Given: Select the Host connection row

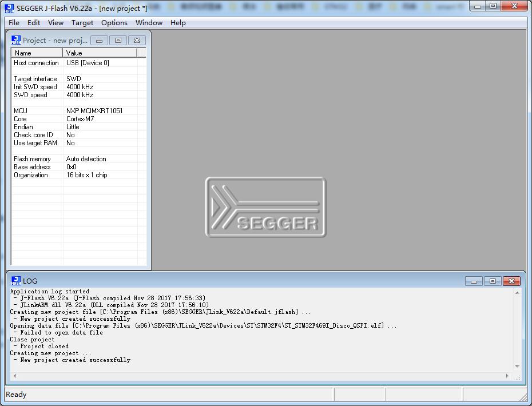Looking at the screenshot, I should tap(79, 63).
